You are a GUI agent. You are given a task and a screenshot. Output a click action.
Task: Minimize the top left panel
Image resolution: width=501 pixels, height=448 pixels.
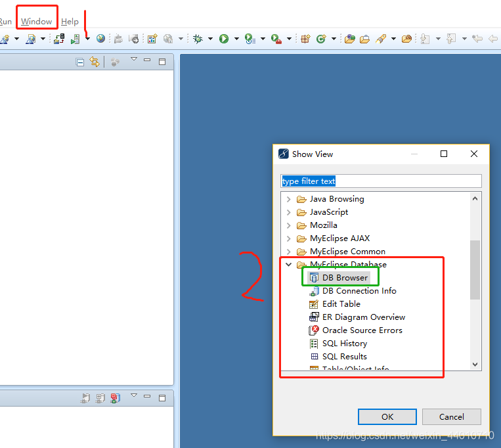(147, 60)
